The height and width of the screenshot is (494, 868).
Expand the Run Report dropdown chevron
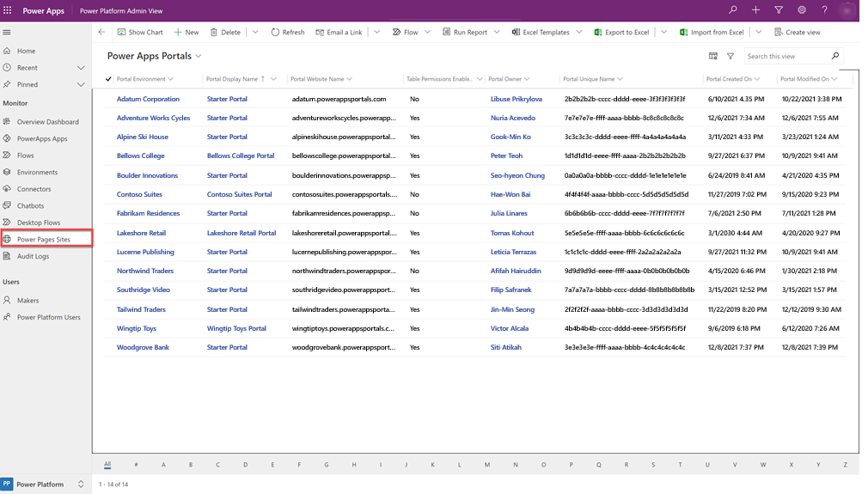[x=497, y=32]
